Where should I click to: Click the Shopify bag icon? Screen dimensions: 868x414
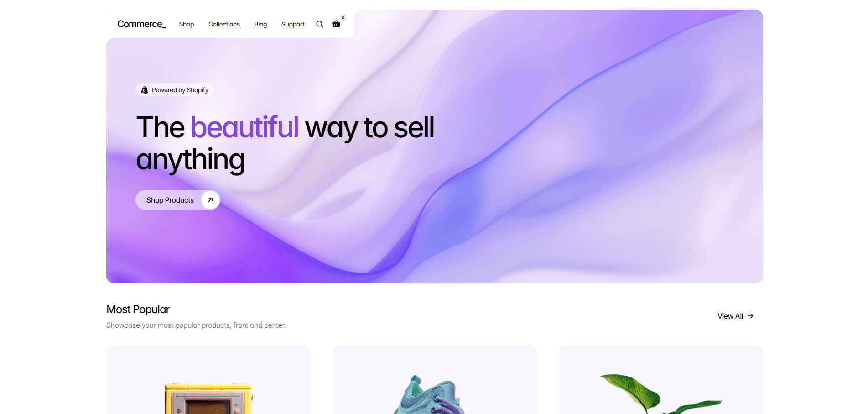tap(144, 90)
